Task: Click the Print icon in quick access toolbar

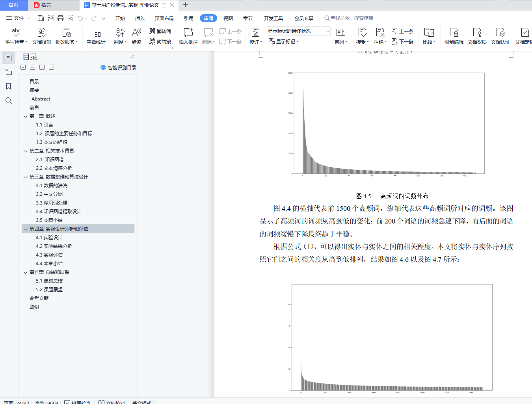Action: pos(60,18)
